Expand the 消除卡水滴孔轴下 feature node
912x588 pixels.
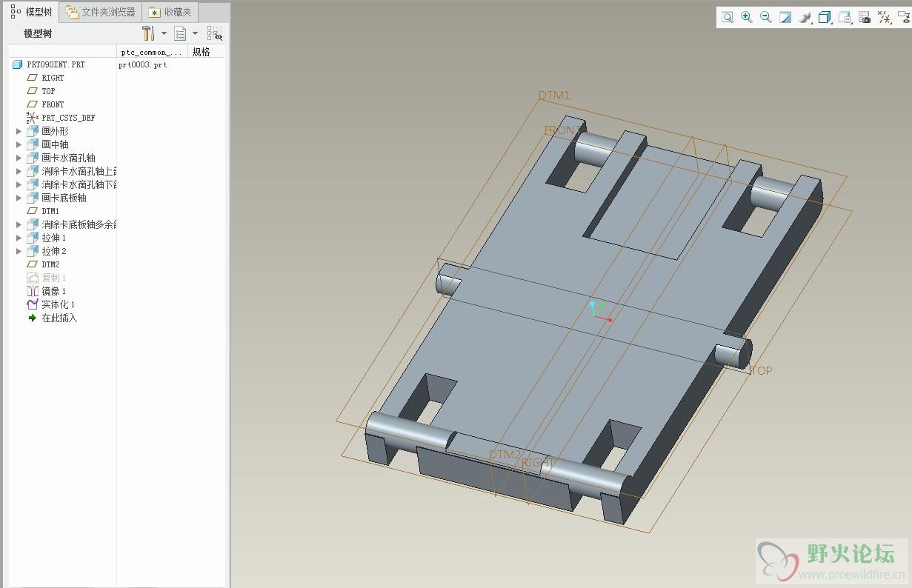point(19,184)
